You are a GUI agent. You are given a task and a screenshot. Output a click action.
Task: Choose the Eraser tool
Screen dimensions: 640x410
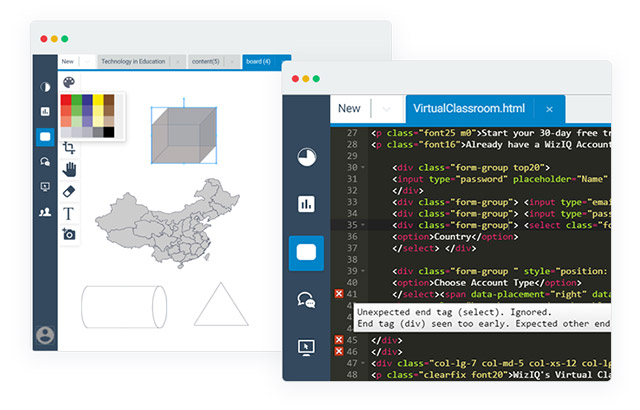[69, 191]
